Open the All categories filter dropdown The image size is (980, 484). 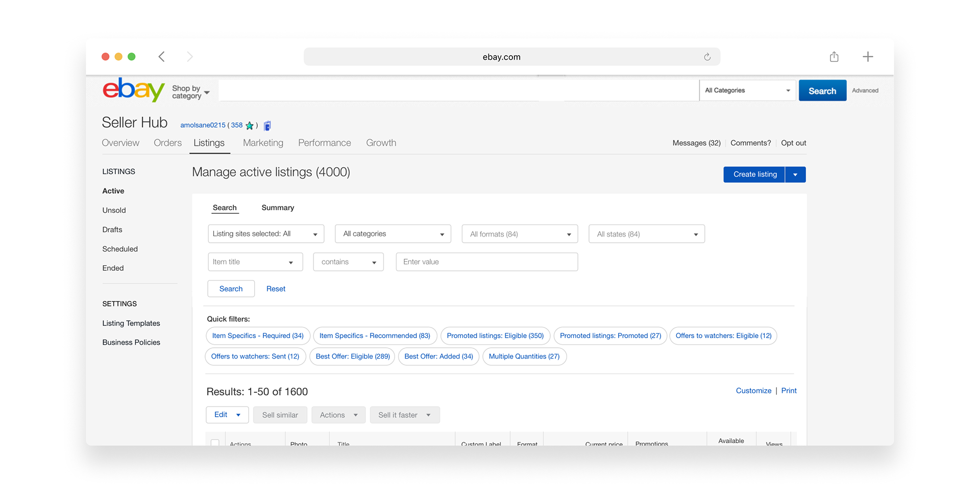(393, 234)
